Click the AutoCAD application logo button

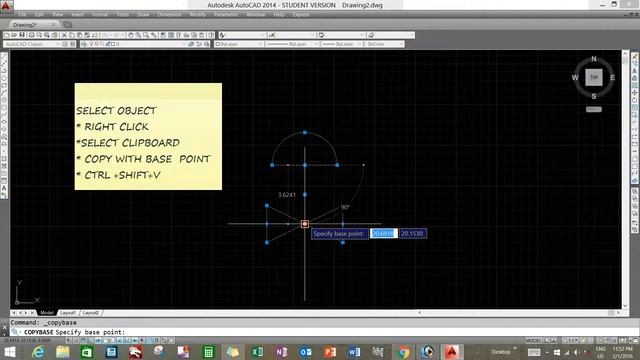(6, 6)
